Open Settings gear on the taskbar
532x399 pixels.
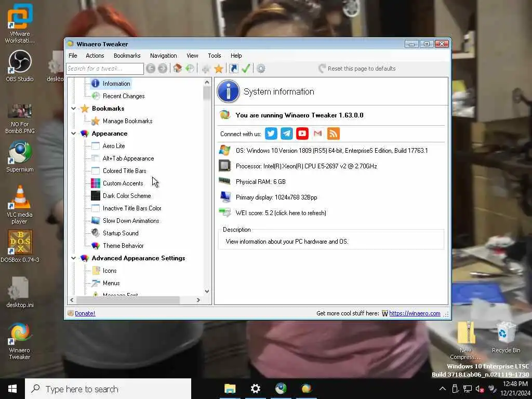pyautogui.click(x=256, y=389)
